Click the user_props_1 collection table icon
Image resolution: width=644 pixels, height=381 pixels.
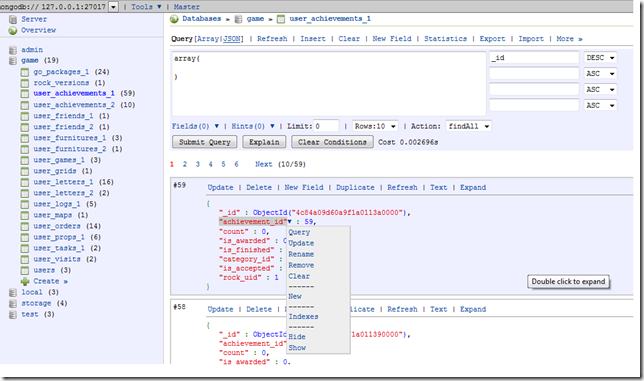(25, 237)
